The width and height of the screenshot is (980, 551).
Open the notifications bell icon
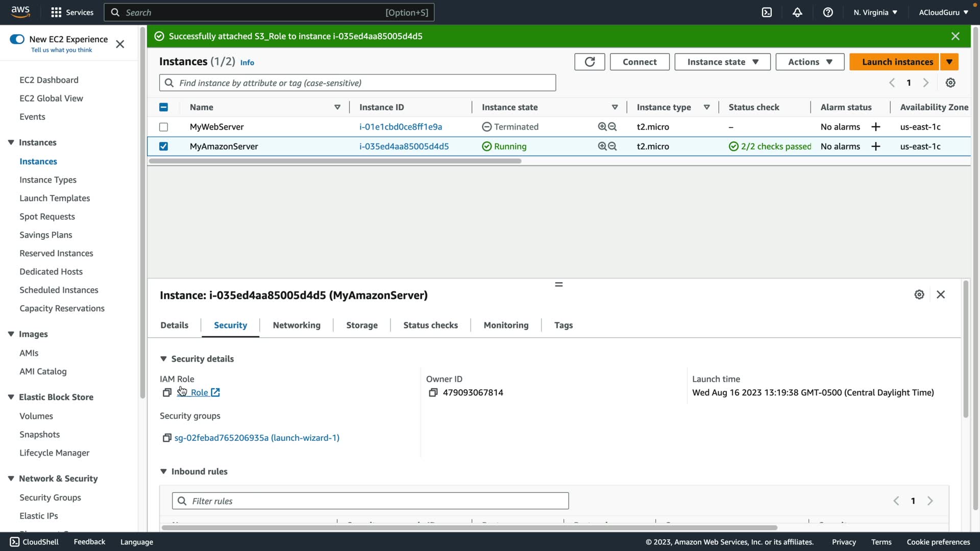pos(797,12)
